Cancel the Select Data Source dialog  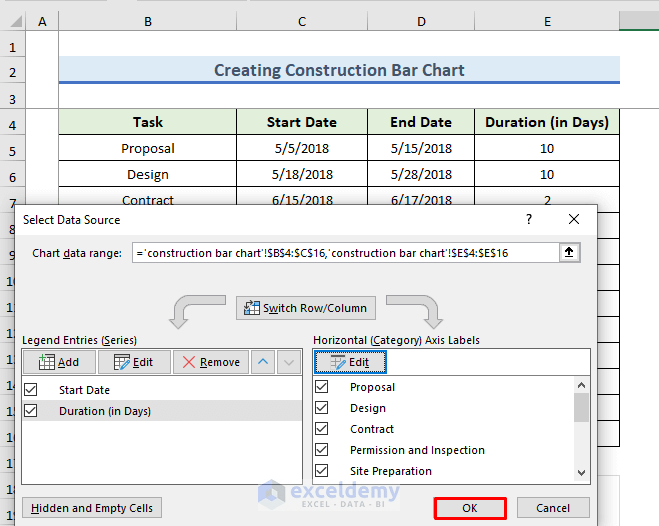553,508
